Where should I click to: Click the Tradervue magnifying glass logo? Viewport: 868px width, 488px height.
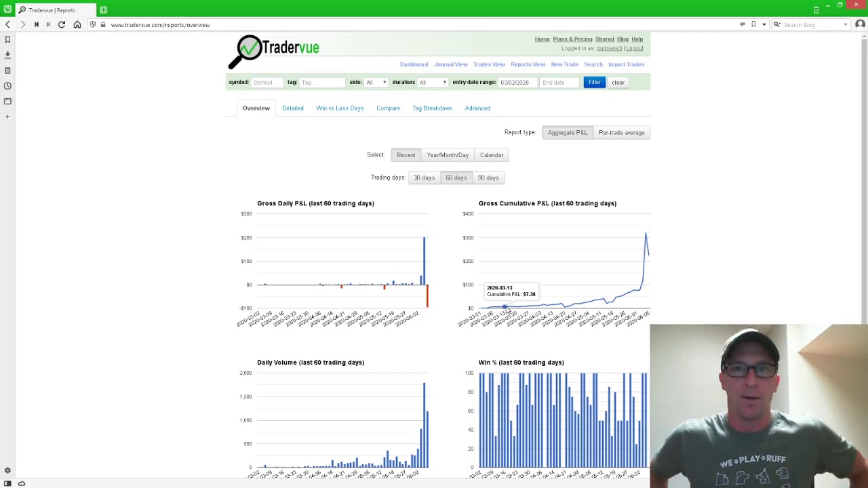click(245, 52)
